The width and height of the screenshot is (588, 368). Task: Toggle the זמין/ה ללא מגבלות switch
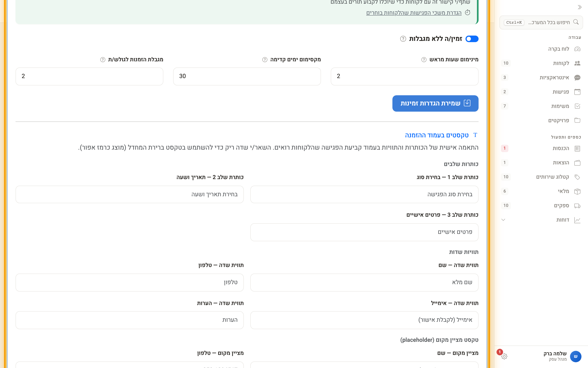(472, 39)
